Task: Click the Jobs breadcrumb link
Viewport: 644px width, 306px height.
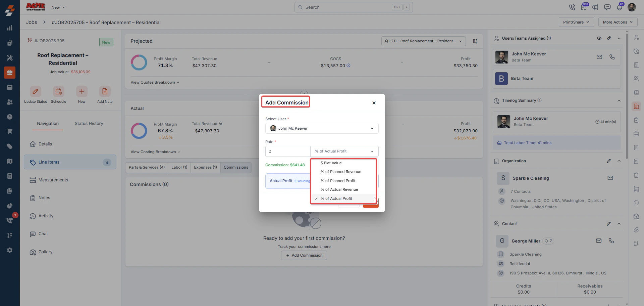Action: (x=32, y=23)
